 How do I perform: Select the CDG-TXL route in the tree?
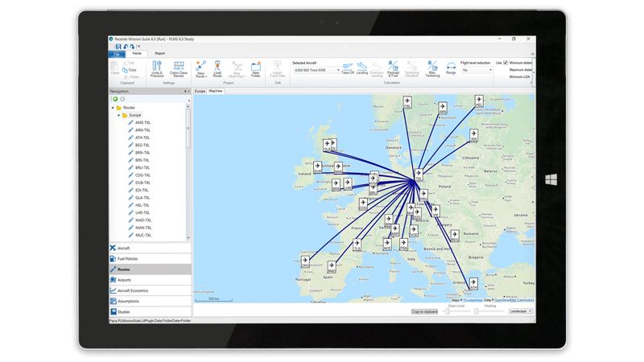pyautogui.click(x=142, y=175)
